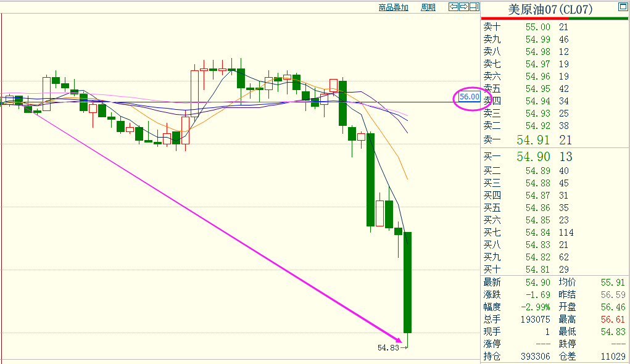The width and height of the screenshot is (630, 364).
Task: Click the 54.83 low price marker on chart
Action: point(389,347)
